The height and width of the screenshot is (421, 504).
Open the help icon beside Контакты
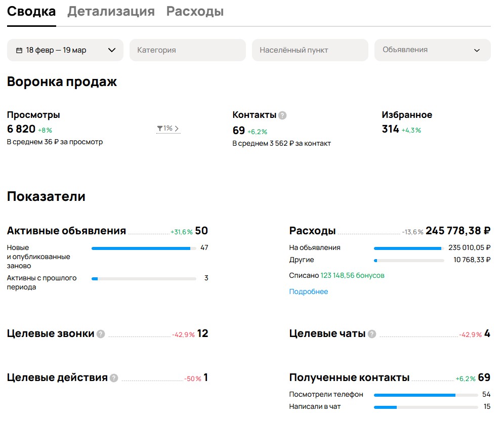tap(282, 115)
